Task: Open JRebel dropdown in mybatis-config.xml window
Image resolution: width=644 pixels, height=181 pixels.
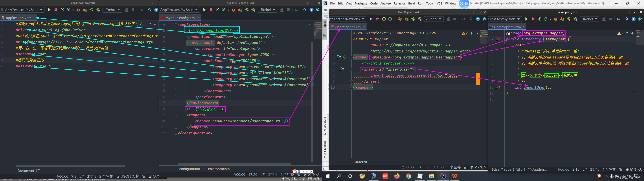Action: coord(267,10)
